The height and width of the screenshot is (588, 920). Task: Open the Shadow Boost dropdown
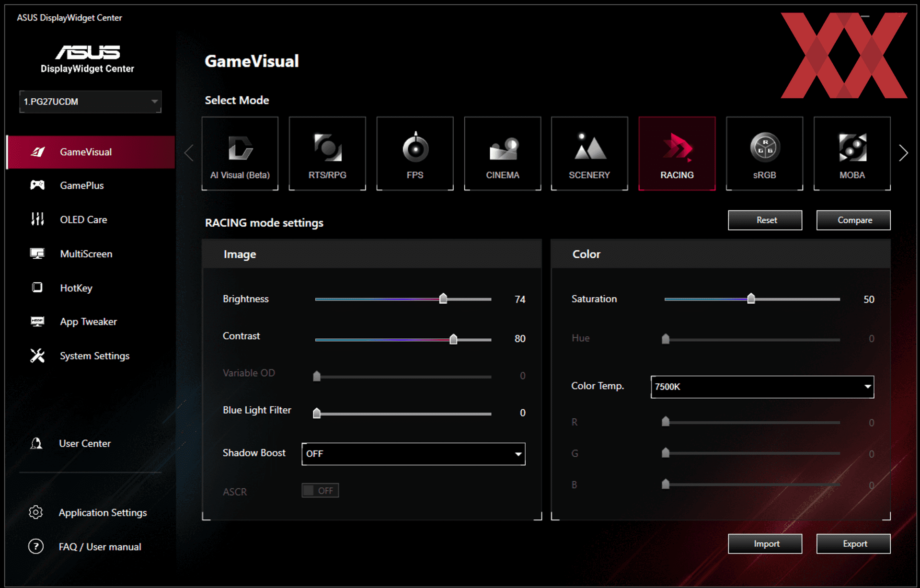pos(414,454)
